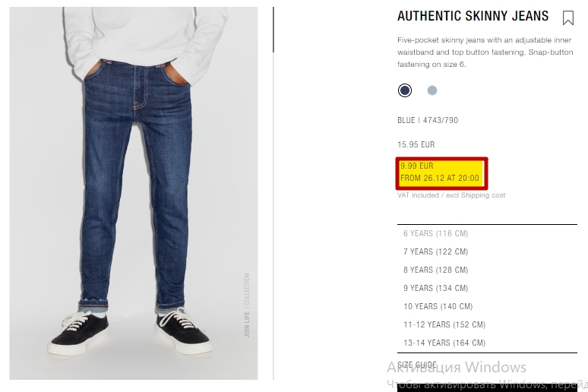The width and height of the screenshot is (588, 392).
Task: Click the 15.95 EUR original price
Action: [416, 144]
